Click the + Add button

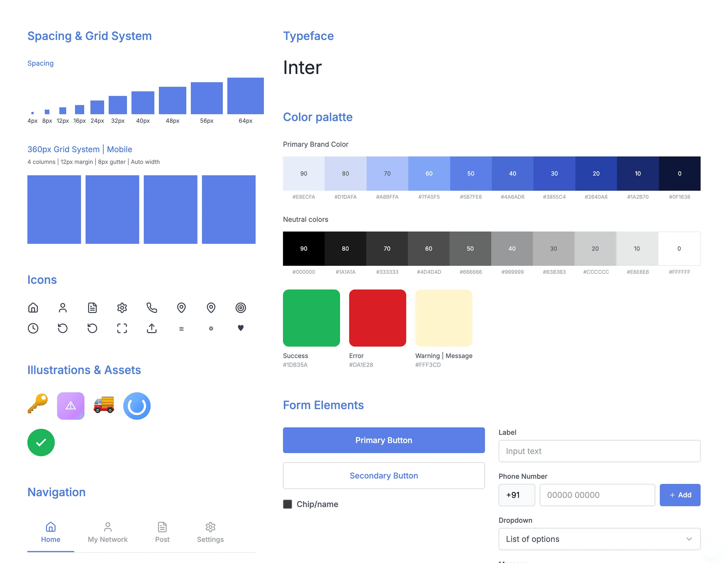680,495
